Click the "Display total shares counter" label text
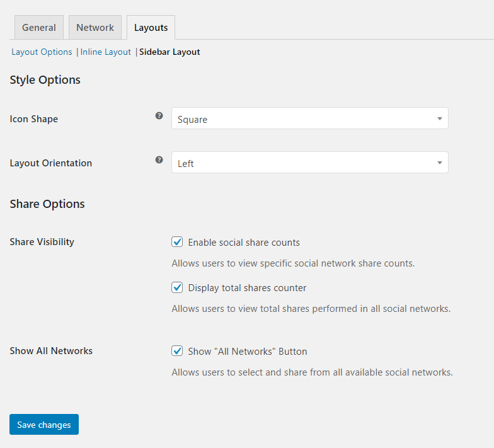 (x=247, y=288)
